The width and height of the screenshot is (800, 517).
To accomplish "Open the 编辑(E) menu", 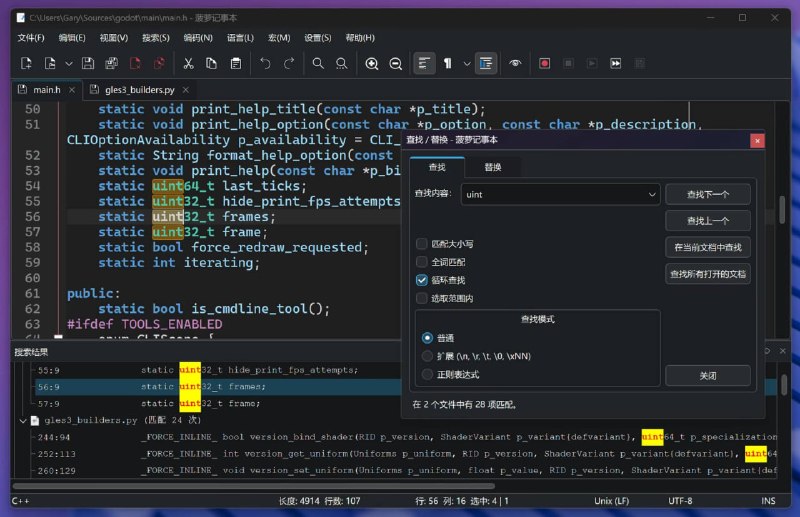I will pos(72,38).
